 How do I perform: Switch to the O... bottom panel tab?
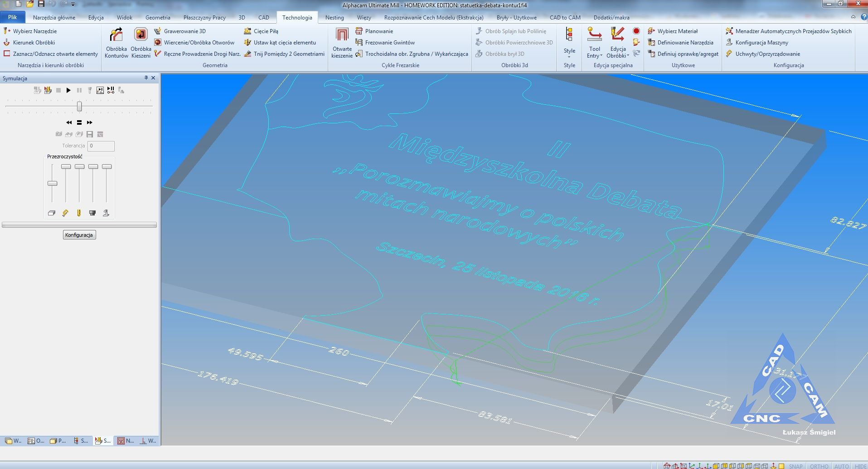pyautogui.click(x=36, y=440)
